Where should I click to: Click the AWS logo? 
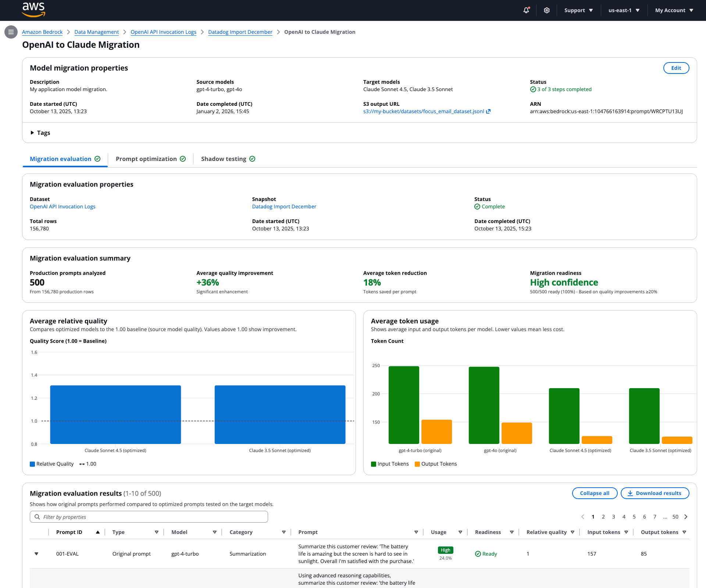(x=33, y=10)
